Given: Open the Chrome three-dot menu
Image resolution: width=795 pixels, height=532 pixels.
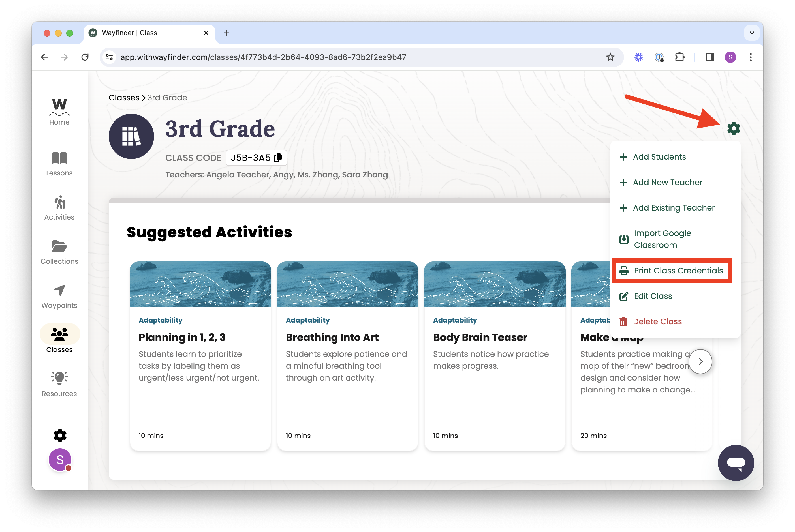Looking at the screenshot, I should [751, 57].
